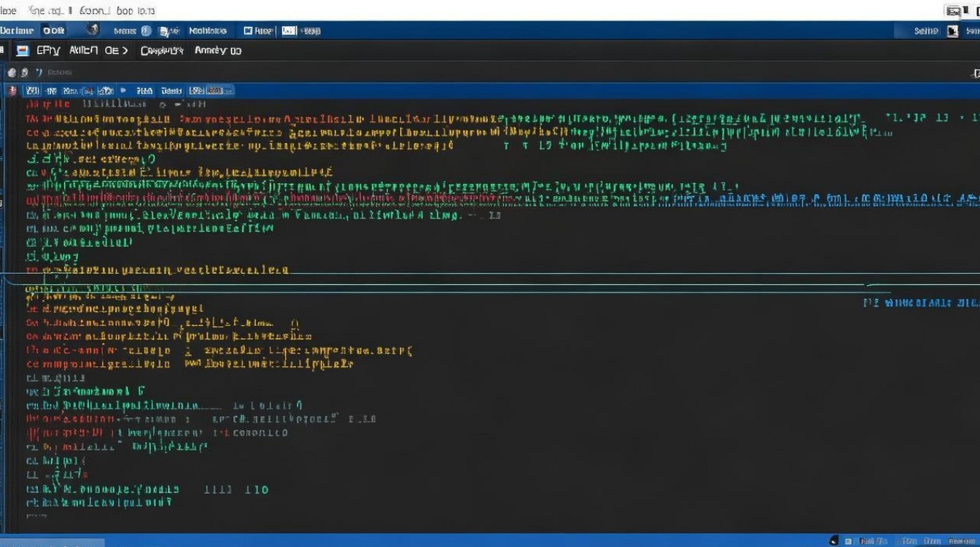
Task: Expand the small panel icon at right edge
Action: click(x=975, y=73)
